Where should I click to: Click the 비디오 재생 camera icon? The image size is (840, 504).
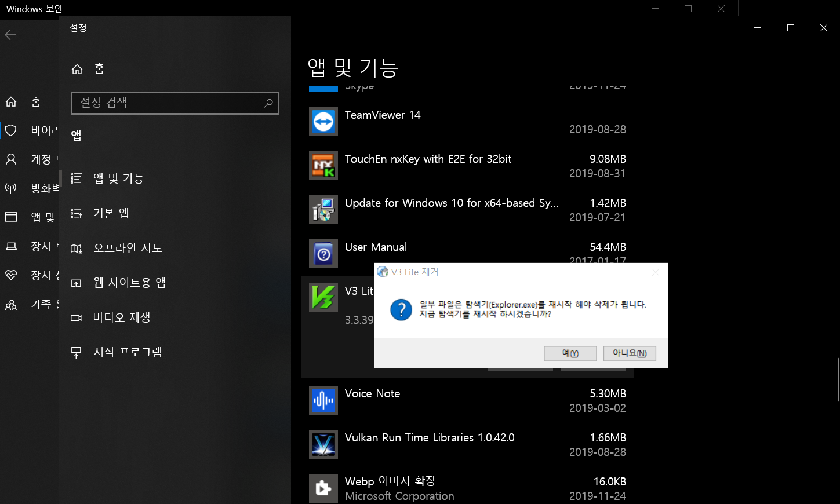(x=77, y=317)
